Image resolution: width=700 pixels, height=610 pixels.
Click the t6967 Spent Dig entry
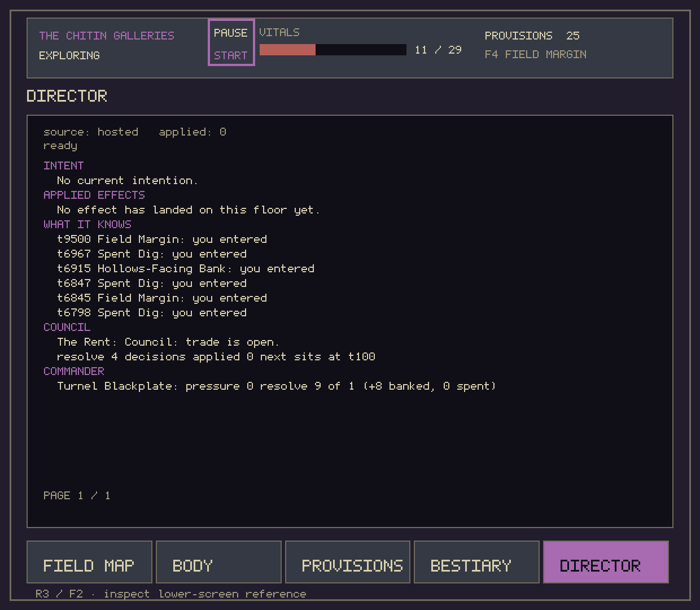152,254
